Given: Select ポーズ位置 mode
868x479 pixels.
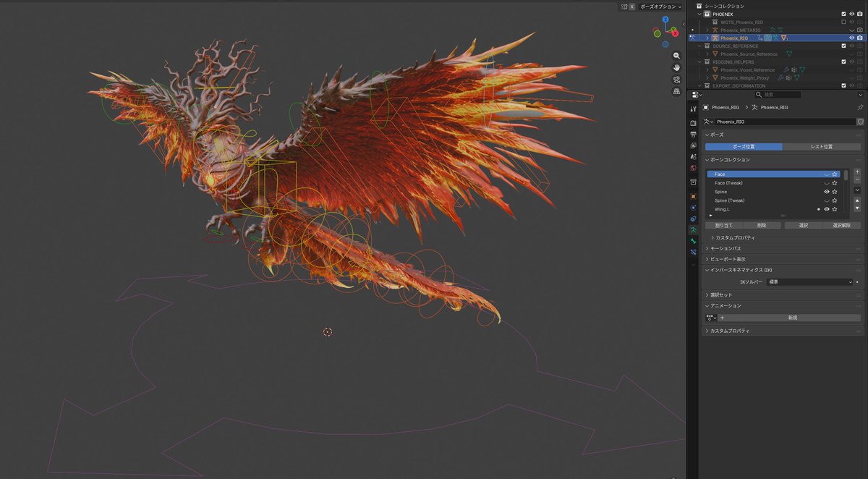Looking at the screenshot, I should pos(744,147).
